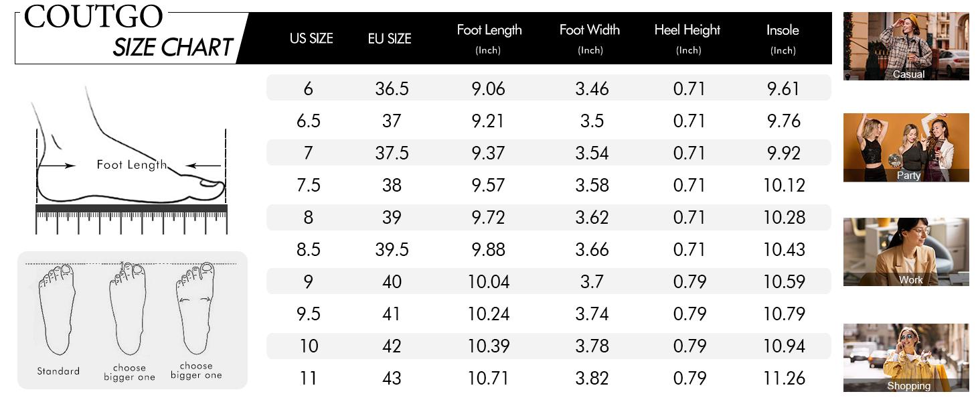Screen dimensions: 980x402
Task: Click the middle foot icon labeled choose bigger one
Action: (x=128, y=309)
